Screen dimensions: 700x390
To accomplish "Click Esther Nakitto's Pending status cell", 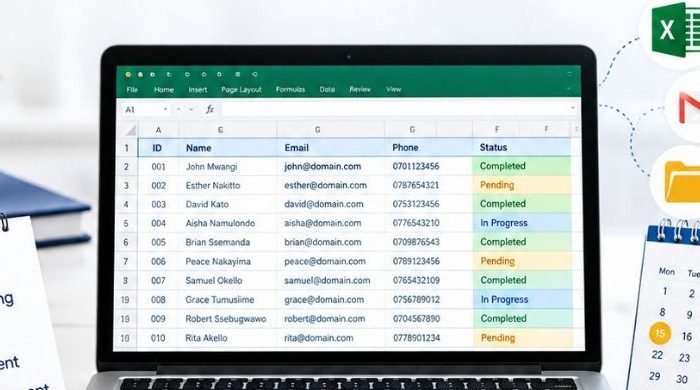I will tap(521, 185).
